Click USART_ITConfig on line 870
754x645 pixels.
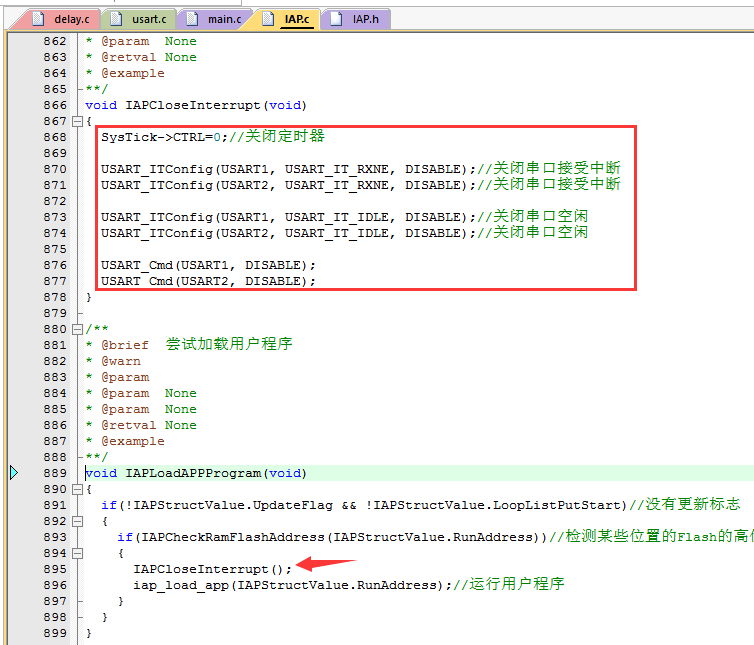point(157,169)
